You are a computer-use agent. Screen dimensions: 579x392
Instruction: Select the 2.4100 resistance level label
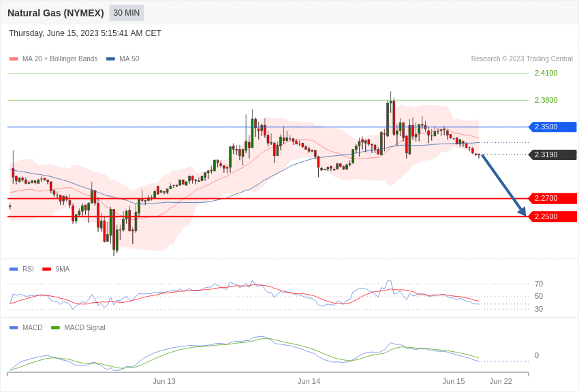coord(546,73)
